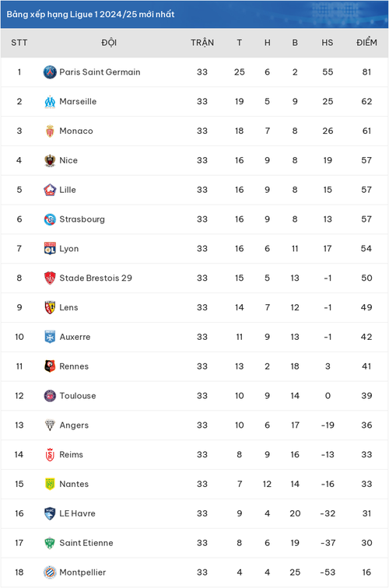Click the Strasbourg club badge
Screen dimensions: 389x588
50,219
